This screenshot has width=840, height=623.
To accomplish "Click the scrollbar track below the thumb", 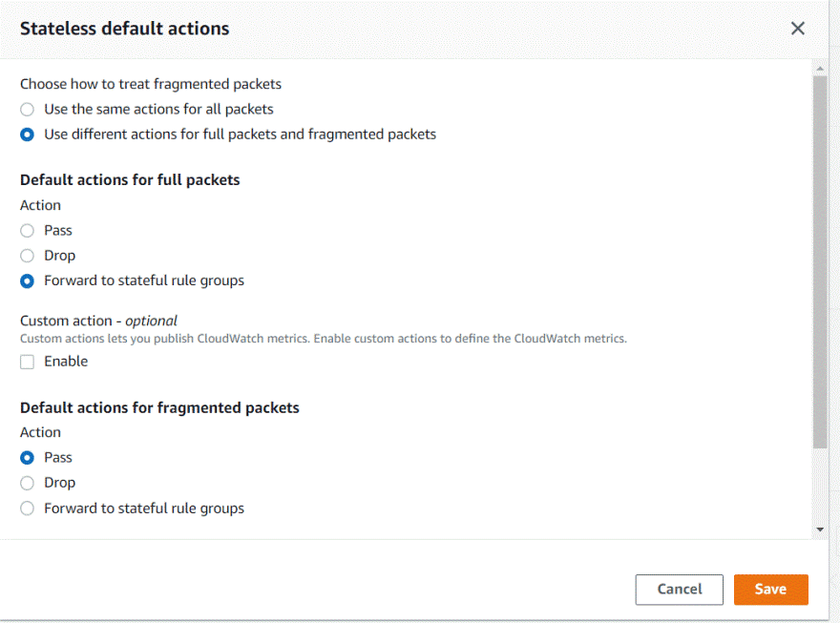I will tap(820, 487).
